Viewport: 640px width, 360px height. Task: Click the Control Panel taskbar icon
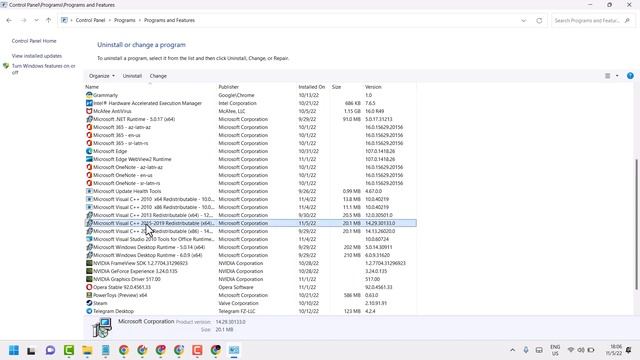point(234,350)
